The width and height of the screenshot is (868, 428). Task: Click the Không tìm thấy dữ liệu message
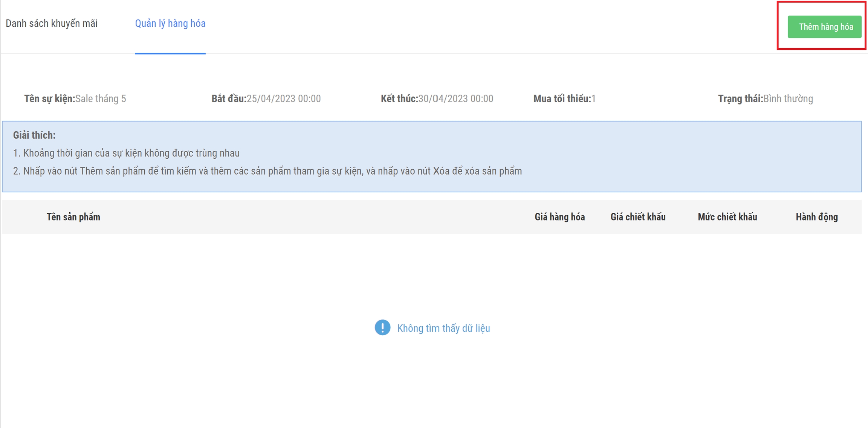pyautogui.click(x=443, y=328)
